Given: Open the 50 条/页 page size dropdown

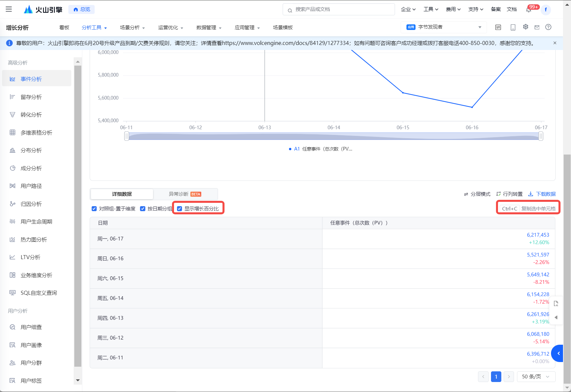Looking at the screenshot, I should [536, 377].
